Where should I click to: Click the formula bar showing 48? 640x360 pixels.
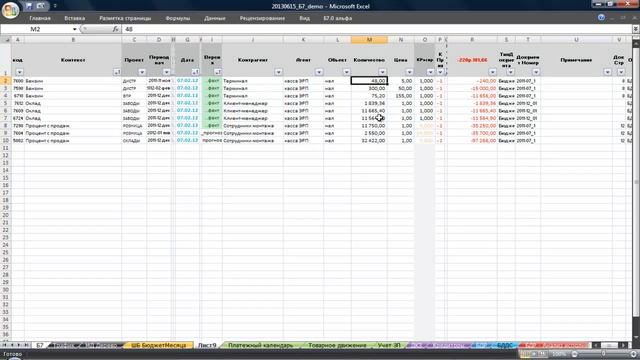click(x=378, y=29)
